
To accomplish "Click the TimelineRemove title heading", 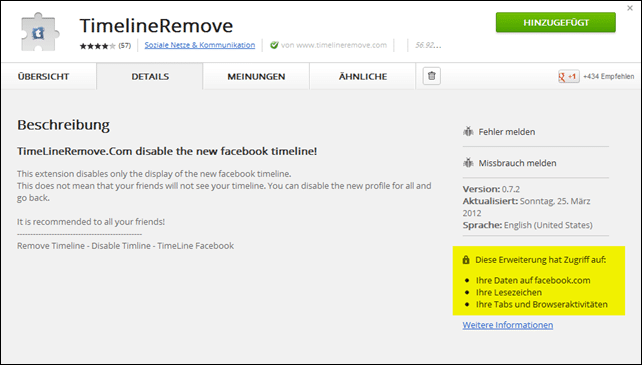I will tap(156, 25).
